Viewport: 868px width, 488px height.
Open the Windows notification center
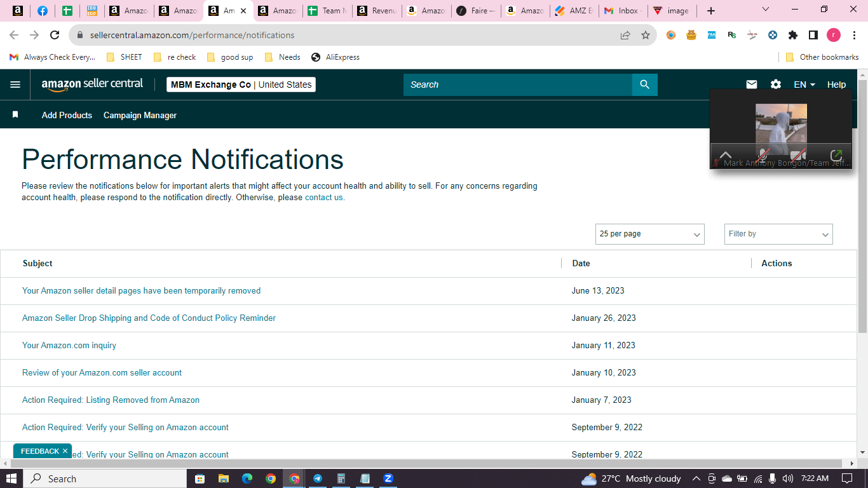click(x=847, y=478)
